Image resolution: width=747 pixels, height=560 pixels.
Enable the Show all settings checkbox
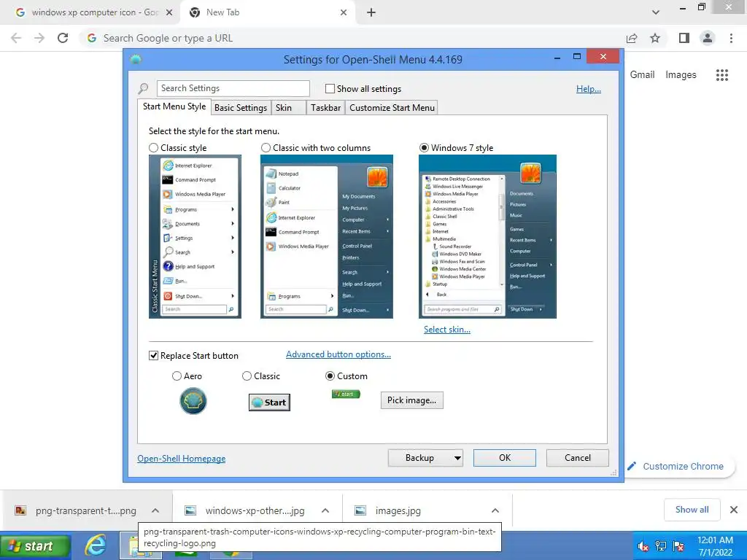[330, 88]
